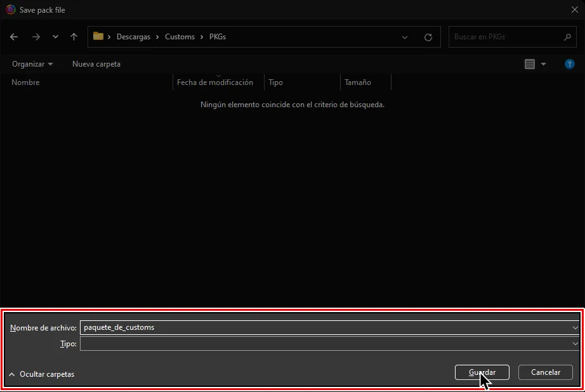Open the help question mark icon
The image size is (585, 392).
tap(569, 64)
